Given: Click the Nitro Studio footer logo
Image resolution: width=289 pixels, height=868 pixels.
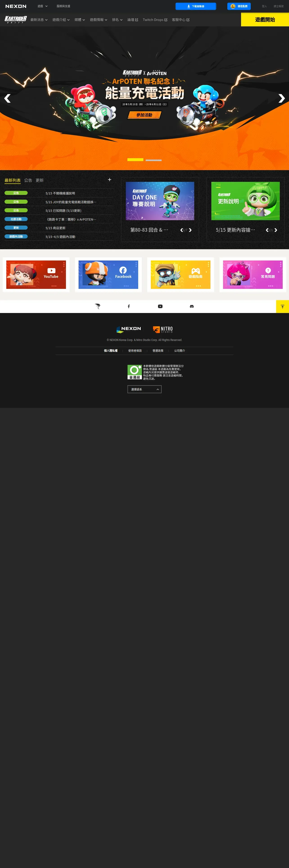Looking at the screenshot, I should (x=163, y=329).
